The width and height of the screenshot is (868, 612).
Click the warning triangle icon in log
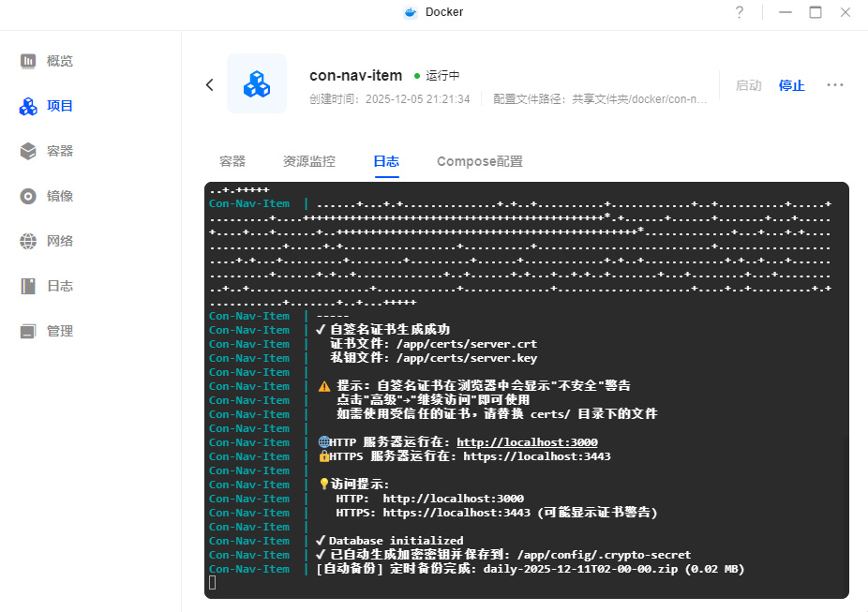pos(324,386)
